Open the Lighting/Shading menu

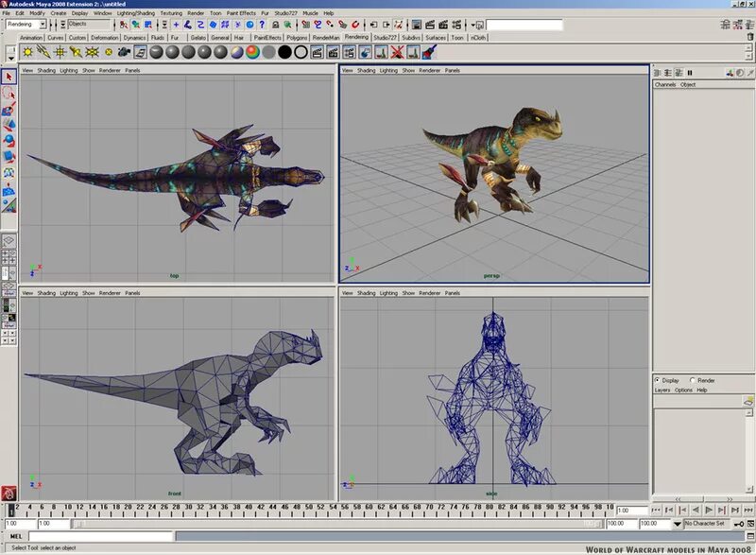(136, 13)
